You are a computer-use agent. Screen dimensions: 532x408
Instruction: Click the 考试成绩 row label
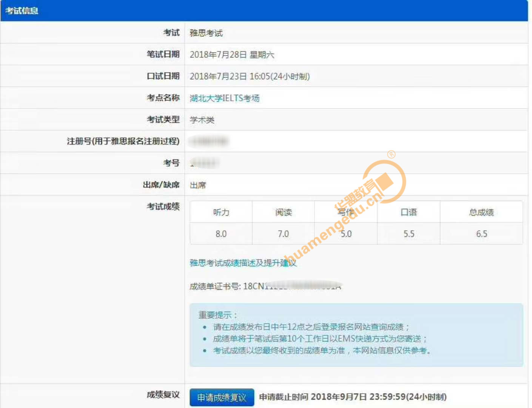pyautogui.click(x=163, y=206)
